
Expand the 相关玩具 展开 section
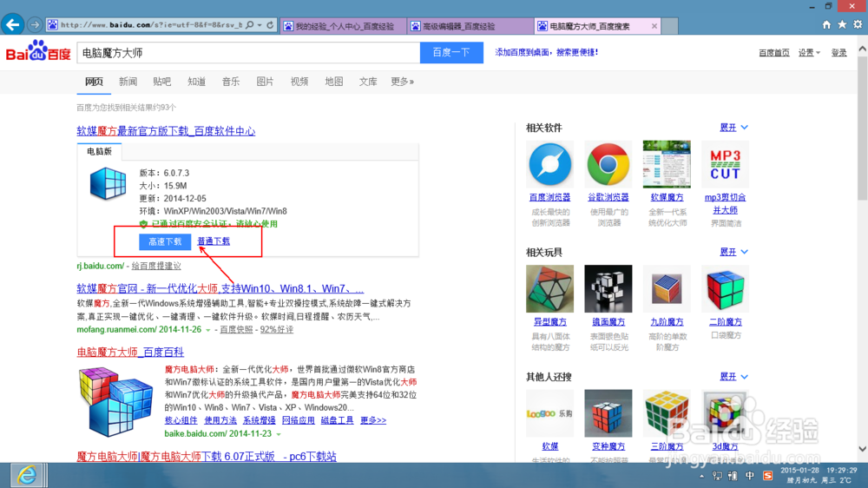tap(733, 252)
